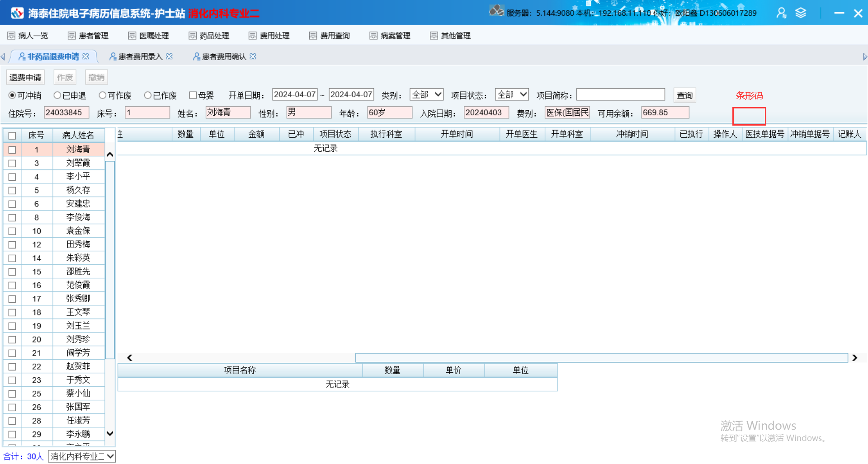Click right arrow of horizontal scrollbar
Viewport: 868px width, 464px height.
pyautogui.click(x=854, y=358)
